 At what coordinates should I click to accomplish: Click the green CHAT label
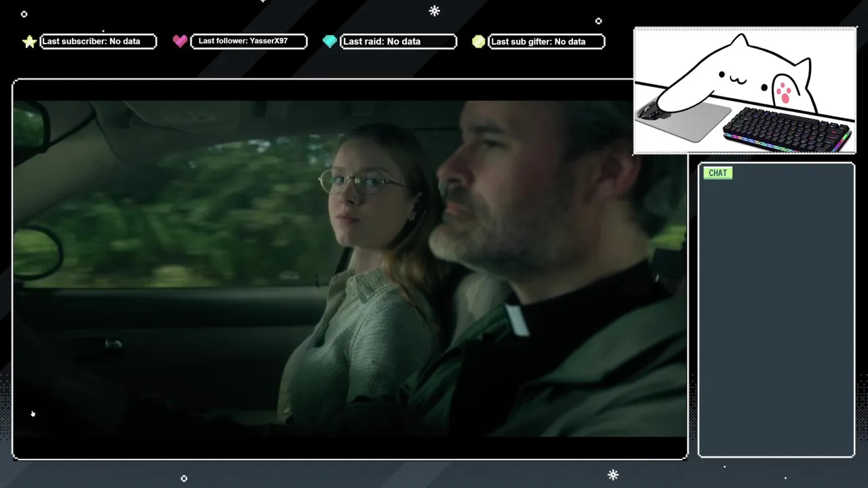click(x=717, y=173)
